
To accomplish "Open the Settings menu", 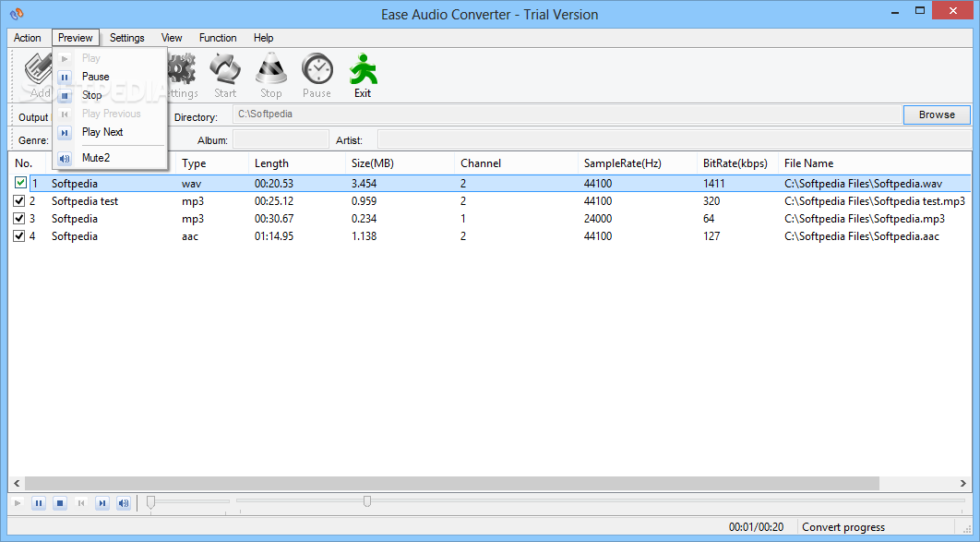I will [126, 38].
